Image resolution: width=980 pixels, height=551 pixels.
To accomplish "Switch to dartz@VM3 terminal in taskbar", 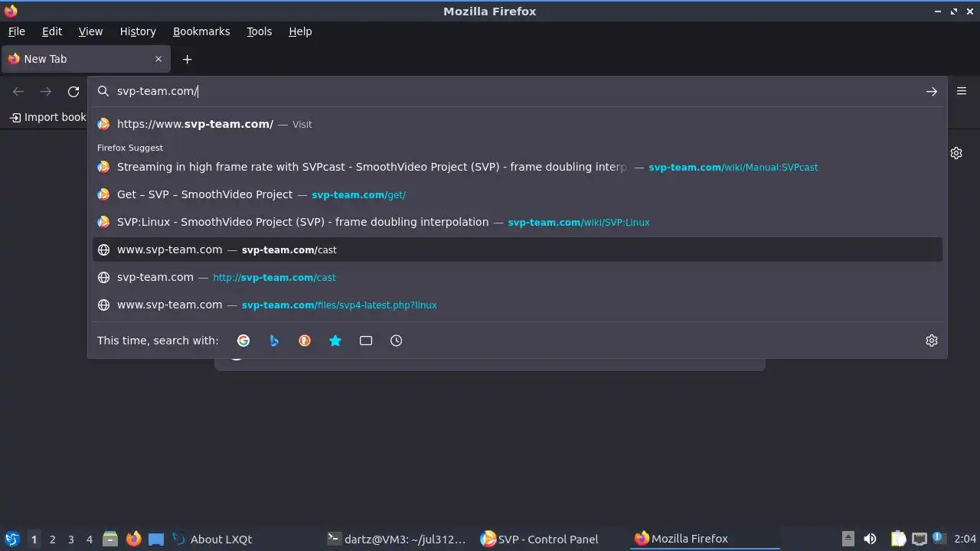I will point(396,539).
